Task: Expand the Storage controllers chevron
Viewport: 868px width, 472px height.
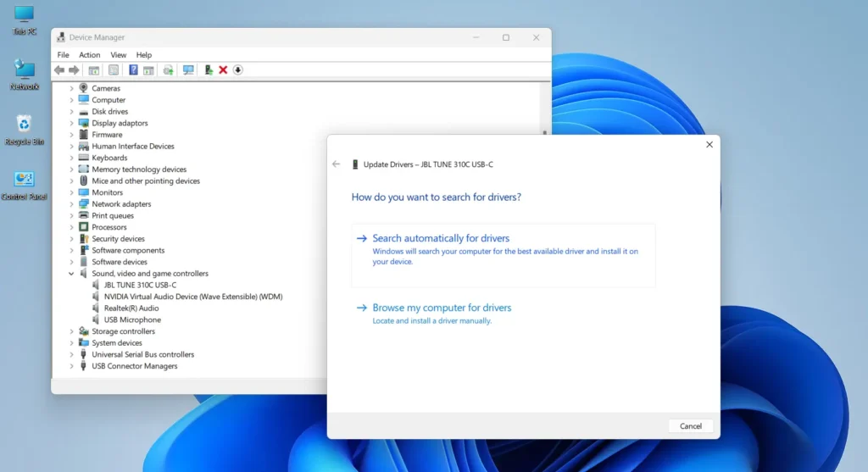Action: (71, 330)
